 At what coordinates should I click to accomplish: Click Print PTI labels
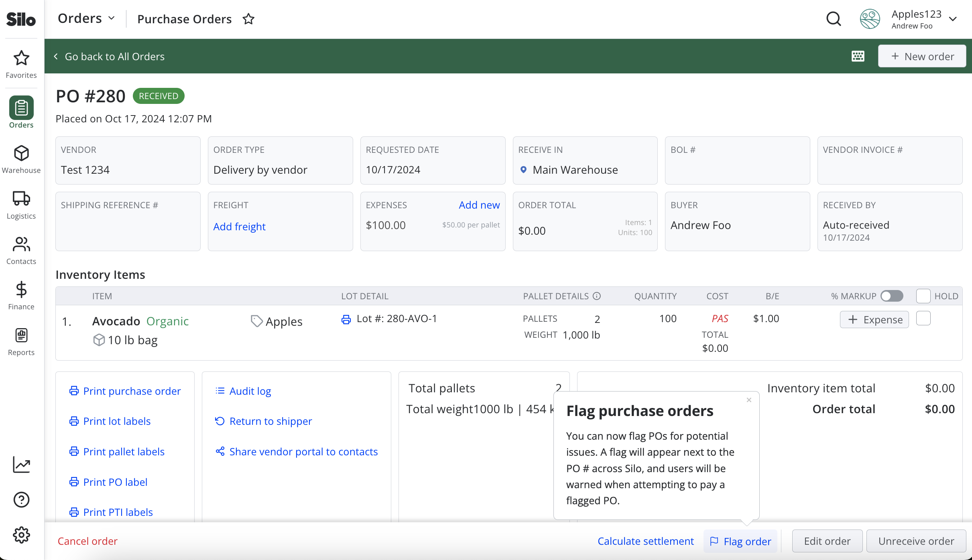click(111, 512)
